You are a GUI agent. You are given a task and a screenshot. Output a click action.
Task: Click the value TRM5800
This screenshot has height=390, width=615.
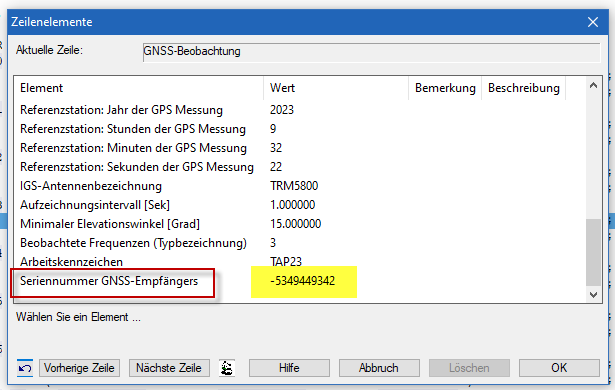(x=294, y=186)
